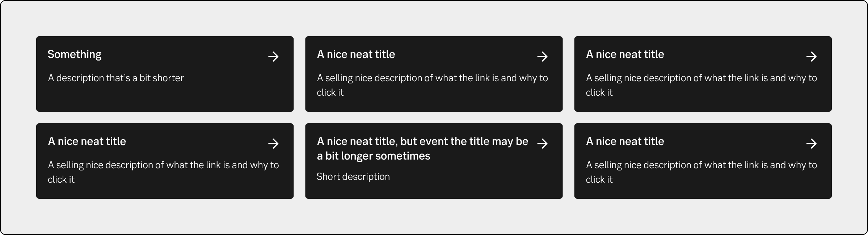Viewport: 868px width, 235px height.
Task: Click the arrow icon on the 'Something' card
Action: [273, 57]
